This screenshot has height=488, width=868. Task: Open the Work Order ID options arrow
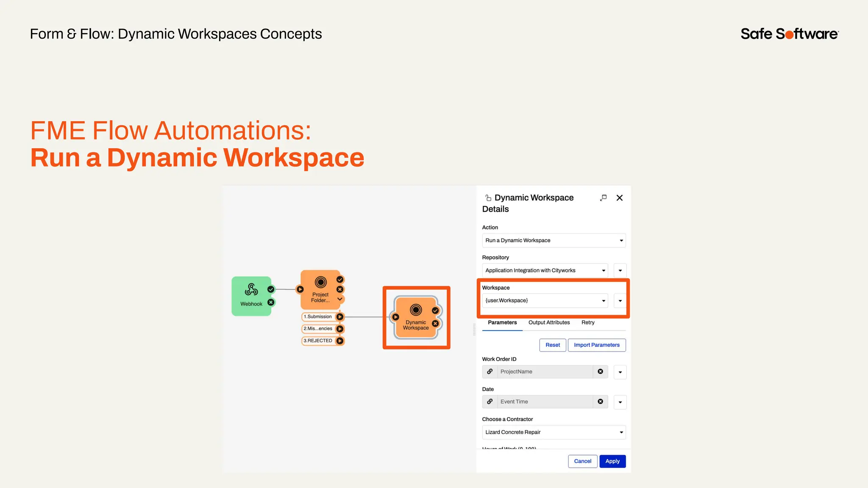[620, 372]
